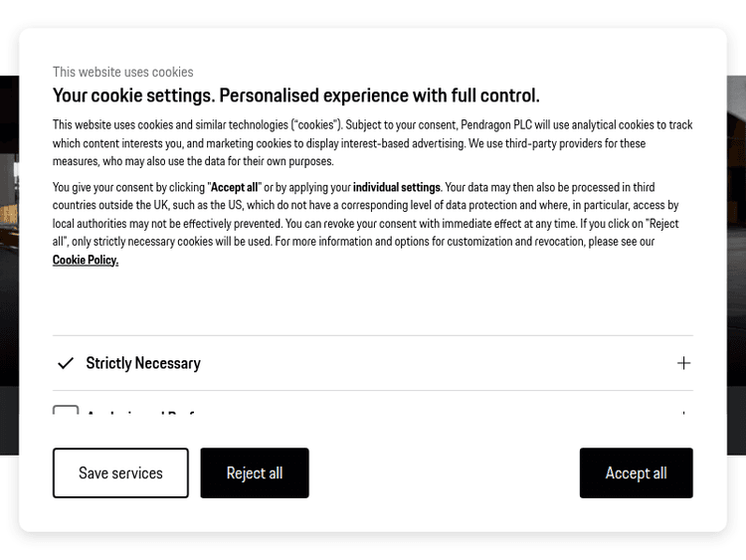Click the empty space between Reject and Accept buttons

pyautogui.click(x=444, y=473)
